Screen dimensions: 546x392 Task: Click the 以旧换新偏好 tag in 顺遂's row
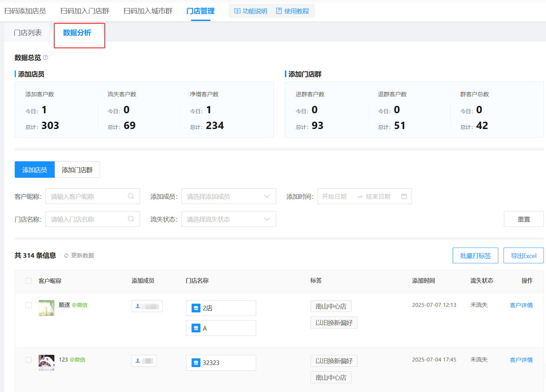coord(334,323)
